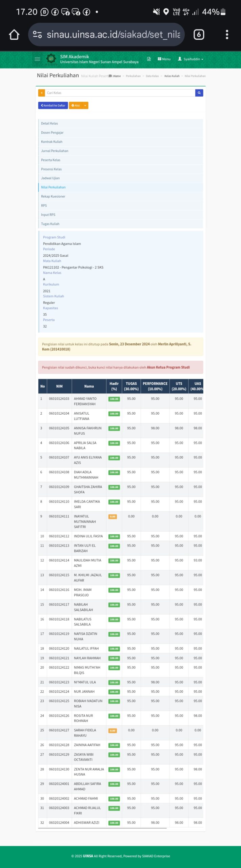Image resolution: width=241 pixels, height=868 pixels.
Task: Click the TUGAS (30.00%) column header
Action: pyautogui.click(x=131, y=386)
